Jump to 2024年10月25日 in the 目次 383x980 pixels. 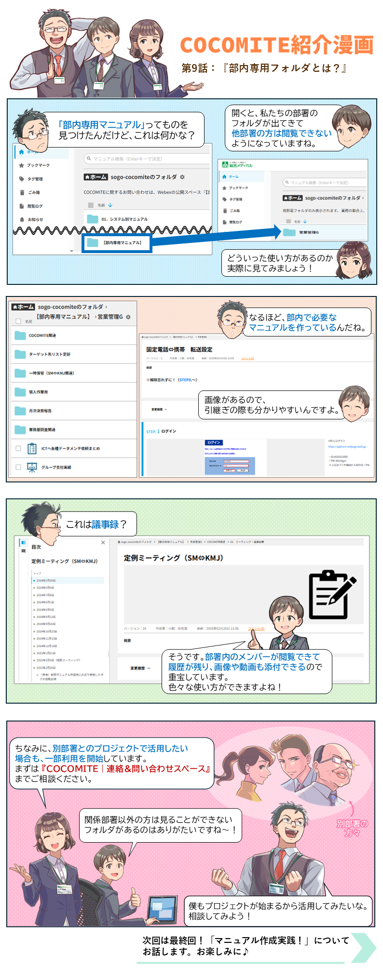tap(46, 631)
